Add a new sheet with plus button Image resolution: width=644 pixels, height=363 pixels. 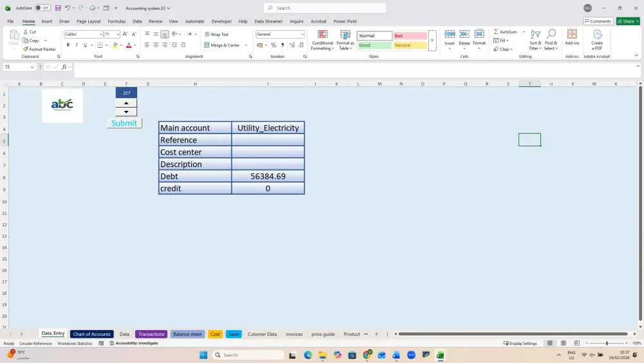(376, 334)
